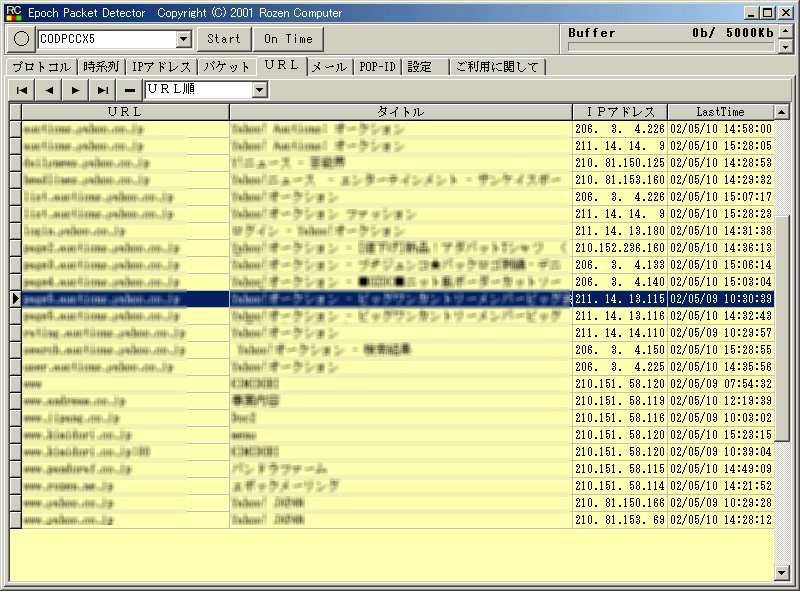Select row with IP 206. 3. 4.226 at 14:58:00
This screenshot has height=600, width=800.
point(398,129)
